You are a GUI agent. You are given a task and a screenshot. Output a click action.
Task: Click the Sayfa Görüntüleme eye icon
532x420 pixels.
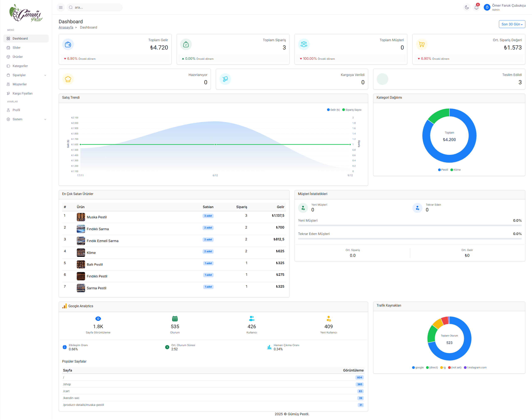tap(98, 319)
